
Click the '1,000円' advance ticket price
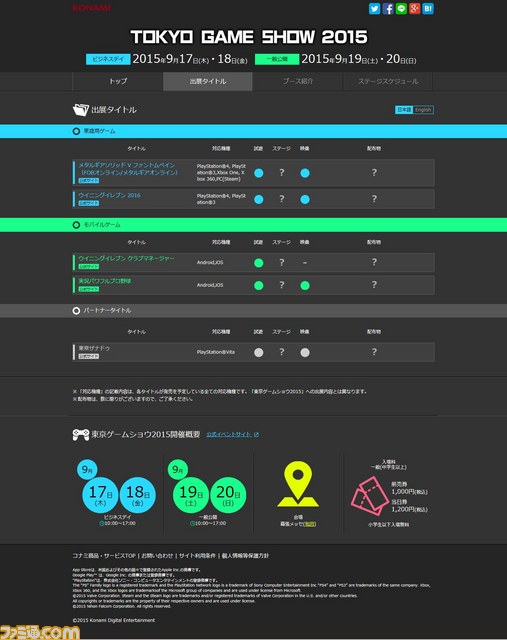(409, 492)
